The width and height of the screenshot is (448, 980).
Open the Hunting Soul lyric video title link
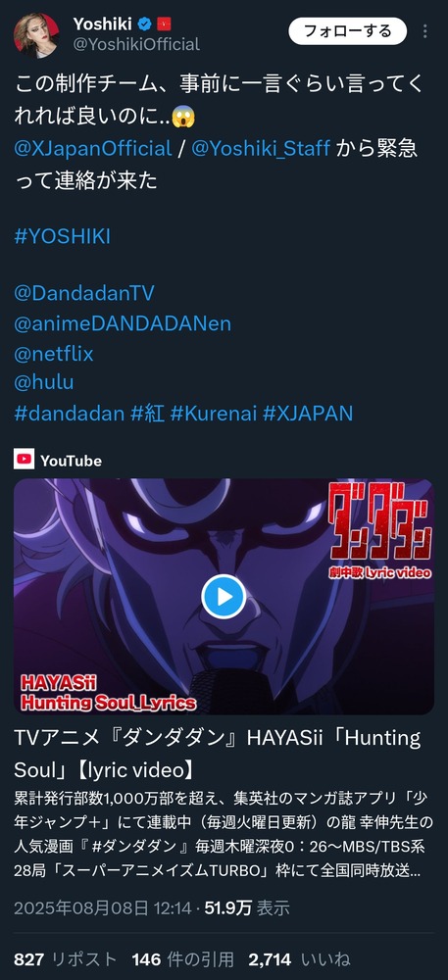coord(217,753)
